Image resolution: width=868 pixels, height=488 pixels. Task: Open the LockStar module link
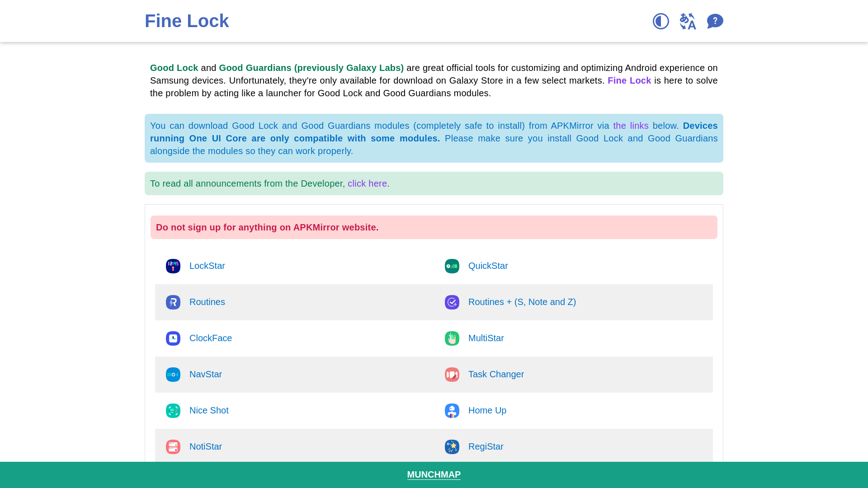(x=207, y=266)
